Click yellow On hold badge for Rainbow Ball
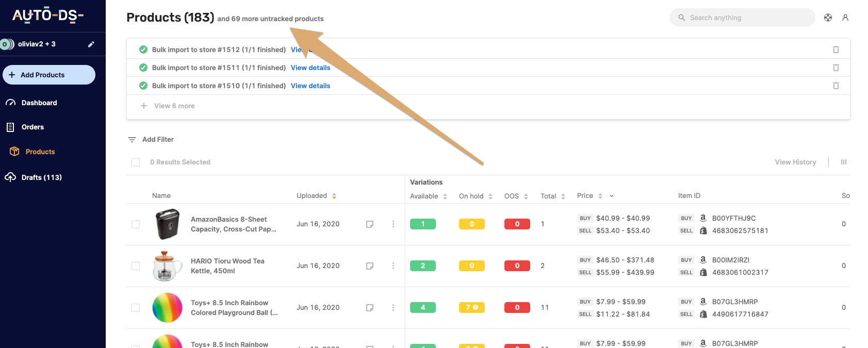 tap(472, 307)
